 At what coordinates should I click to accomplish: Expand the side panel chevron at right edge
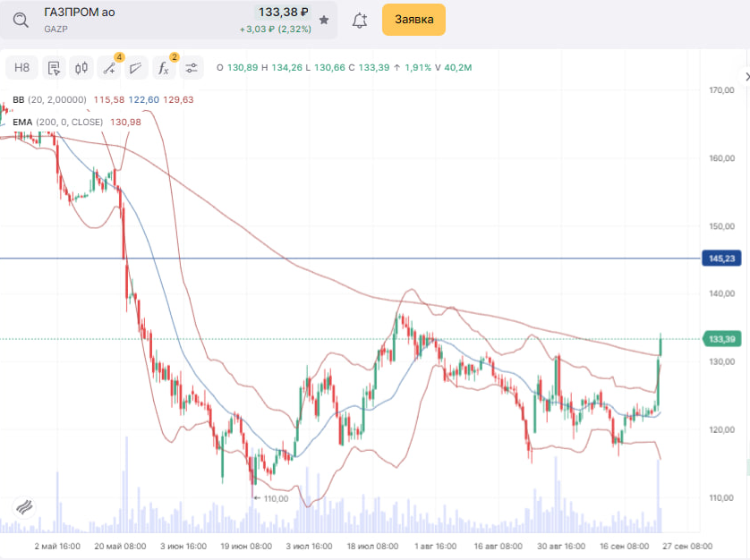coord(746,77)
